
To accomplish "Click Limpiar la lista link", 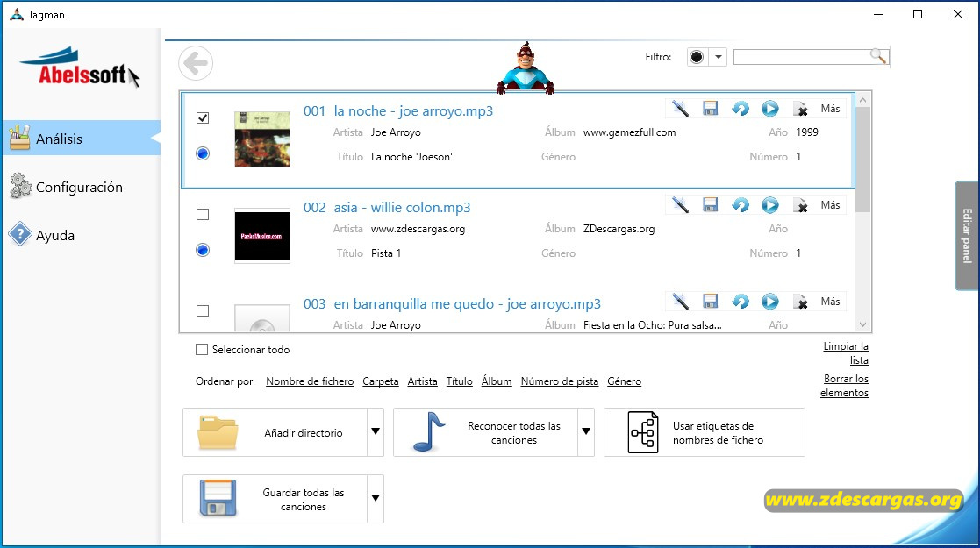I will click(x=846, y=353).
